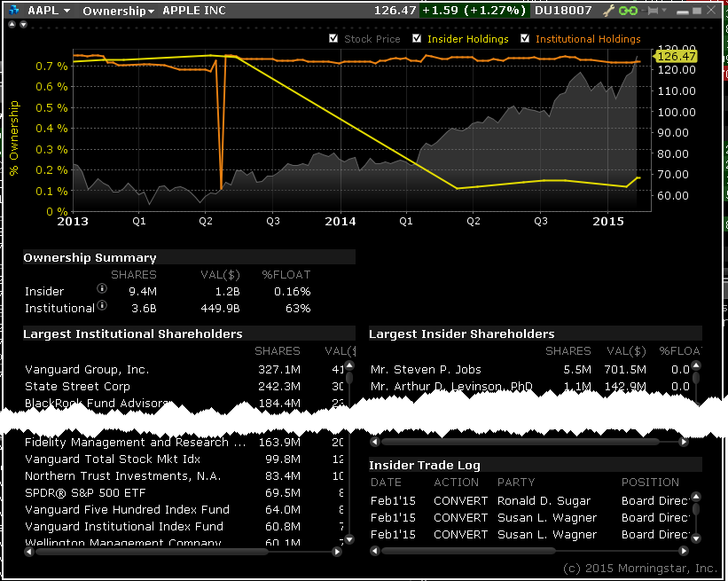This screenshot has height=581, width=728.
Task: Click the 63% institutional float value
Action: (x=298, y=309)
